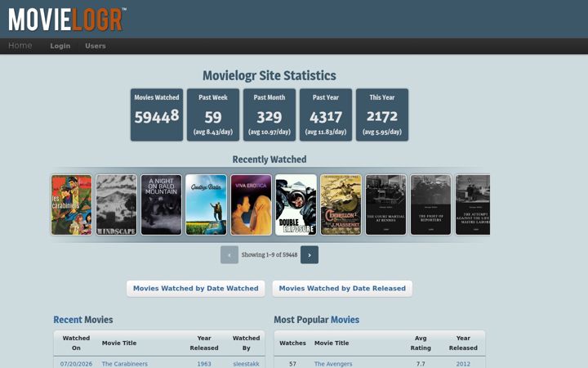Screen dimensions: 588x368
Task: Click the This Year 2172 stat card
Action: 382,115
